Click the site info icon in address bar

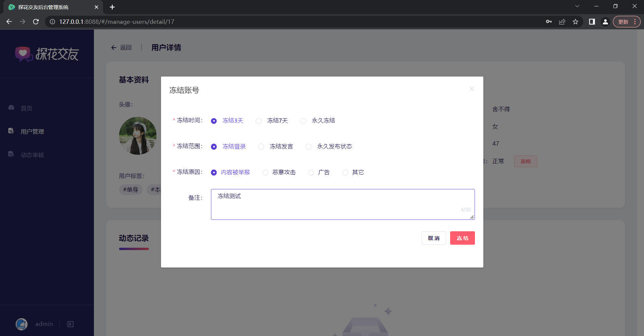[52, 22]
